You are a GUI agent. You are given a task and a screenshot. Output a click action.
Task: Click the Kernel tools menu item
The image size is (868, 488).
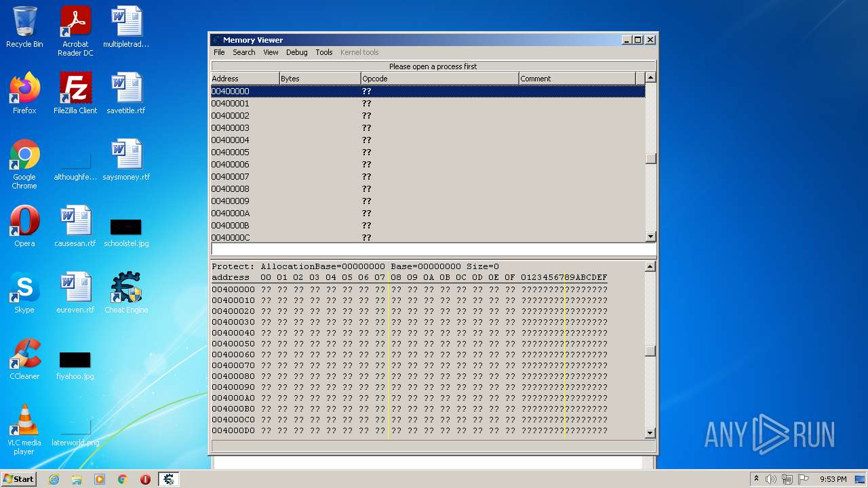[359, 52]
